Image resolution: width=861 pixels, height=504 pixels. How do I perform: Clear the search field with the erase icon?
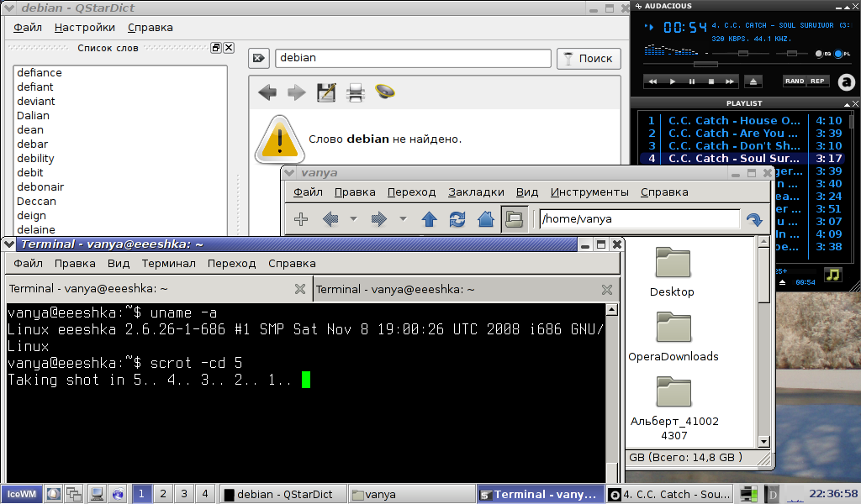tap(259, 59)
